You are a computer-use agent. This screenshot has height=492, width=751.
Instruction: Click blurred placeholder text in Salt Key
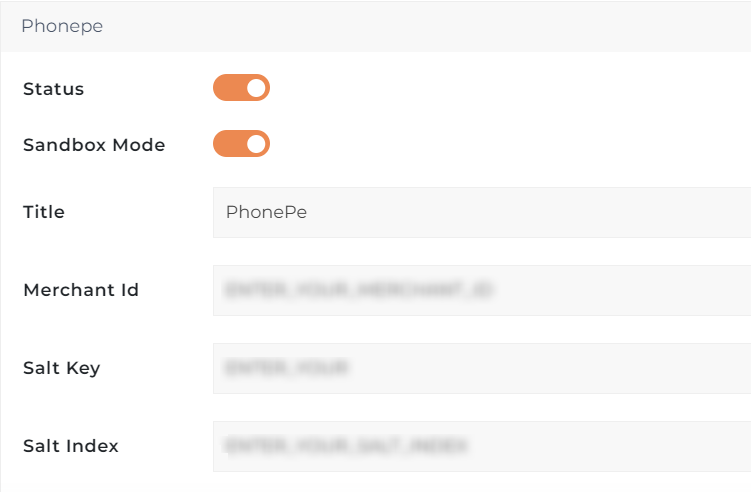click(286, 368)
